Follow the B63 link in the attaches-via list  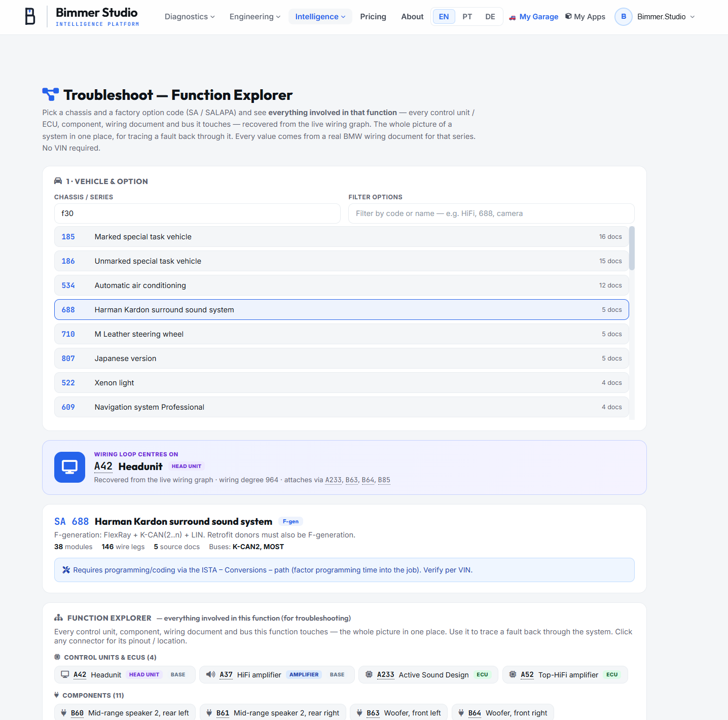click(352, 480)
